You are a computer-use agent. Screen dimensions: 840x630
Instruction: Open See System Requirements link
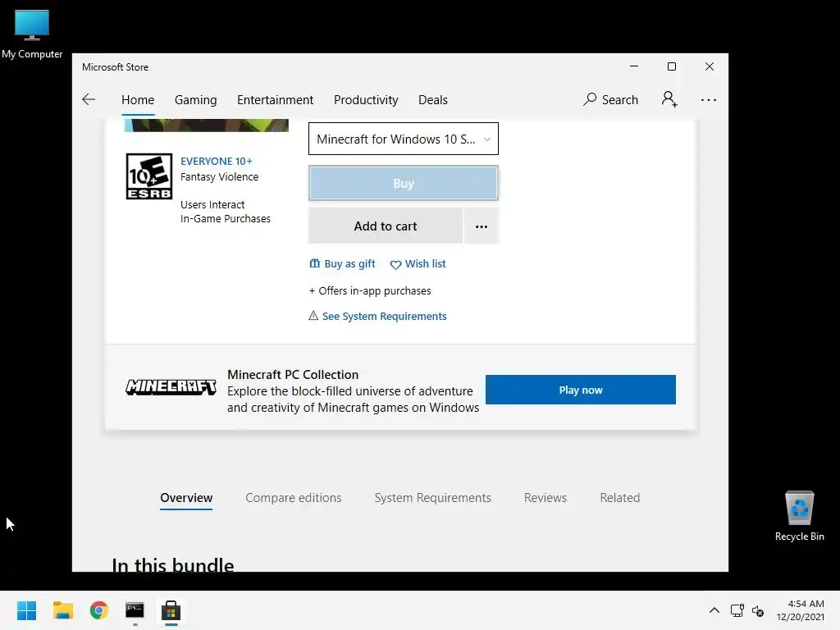pyautogui.click(x=384, y=316)
